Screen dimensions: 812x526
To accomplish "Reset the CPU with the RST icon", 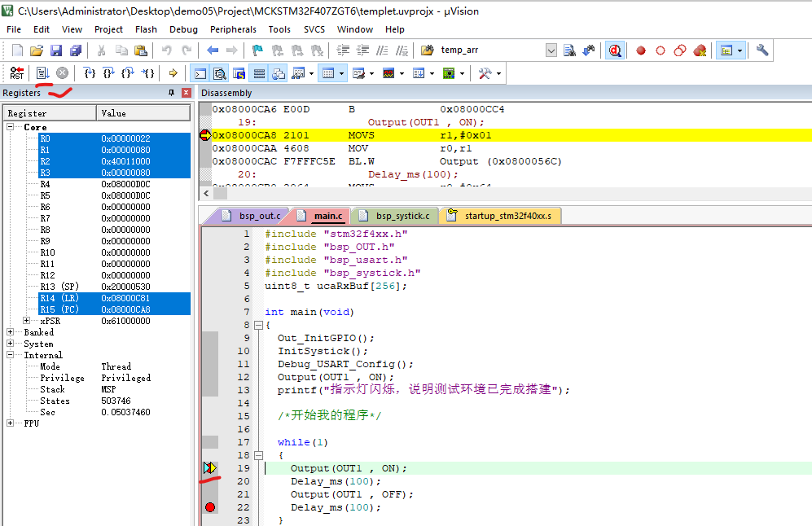I will tap(16, 73).
